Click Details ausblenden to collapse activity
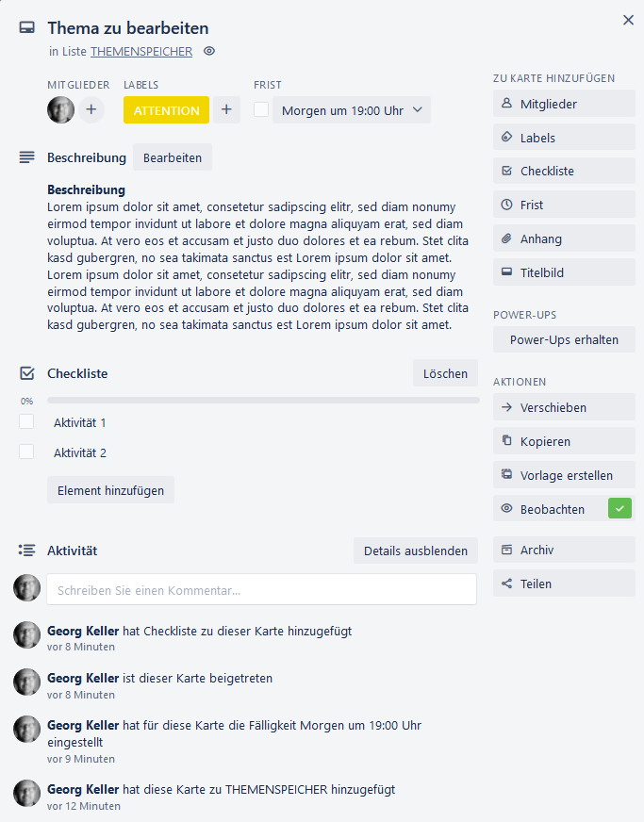The width and height of the screenshot is (644, 822). [x=416, y=551]
